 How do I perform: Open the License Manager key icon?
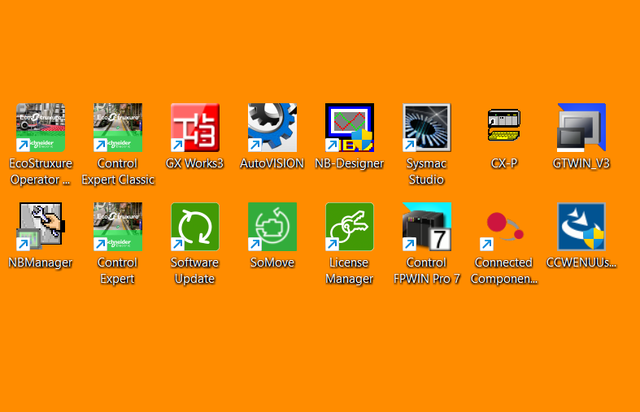(x=349, y=226)
